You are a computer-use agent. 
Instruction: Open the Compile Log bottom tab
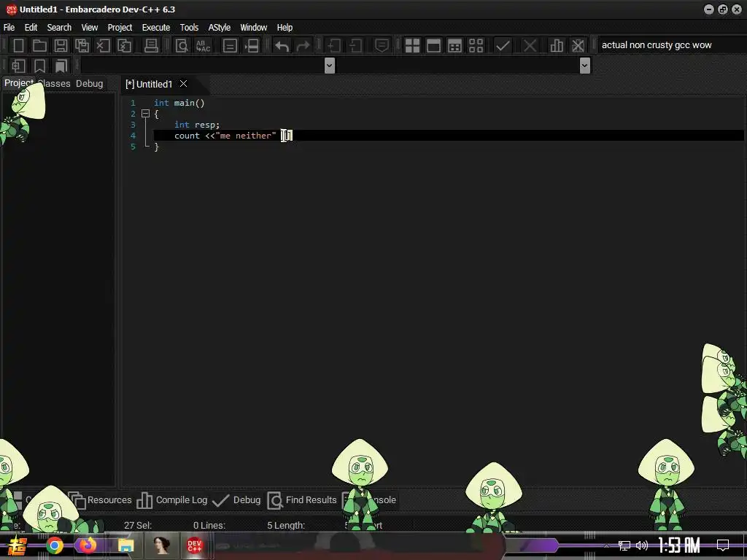[x=172, y=500]
